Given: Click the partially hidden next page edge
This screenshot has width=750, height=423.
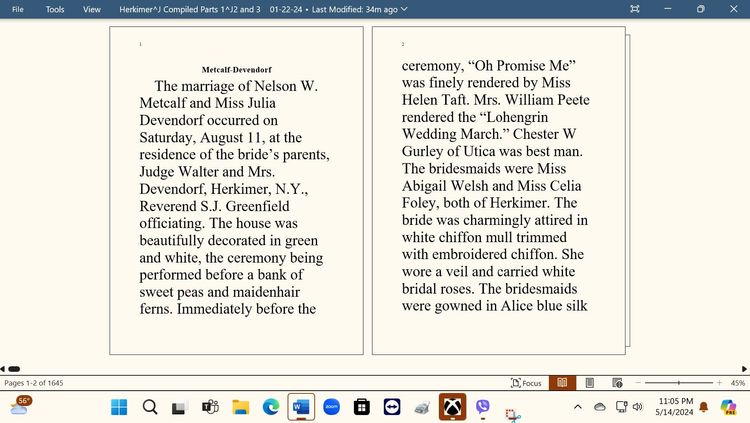Looking at the screenshot, I should coord(628,190).
